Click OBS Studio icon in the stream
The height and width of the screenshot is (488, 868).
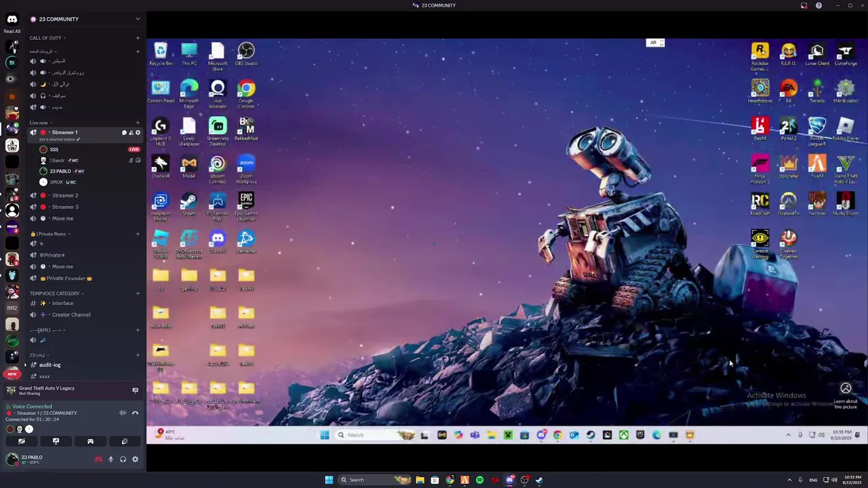pos(246,54)
